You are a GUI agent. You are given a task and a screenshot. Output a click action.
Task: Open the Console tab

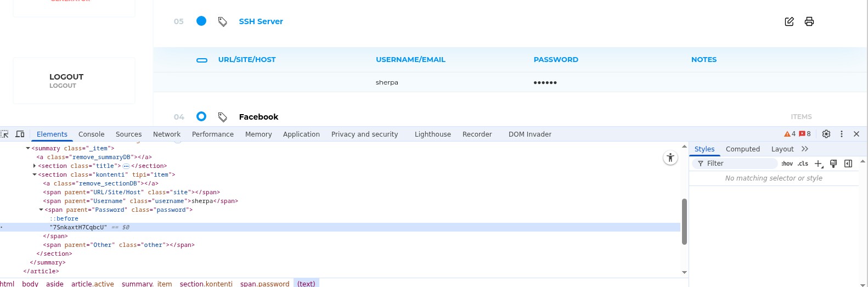click(x=91, y=134)
